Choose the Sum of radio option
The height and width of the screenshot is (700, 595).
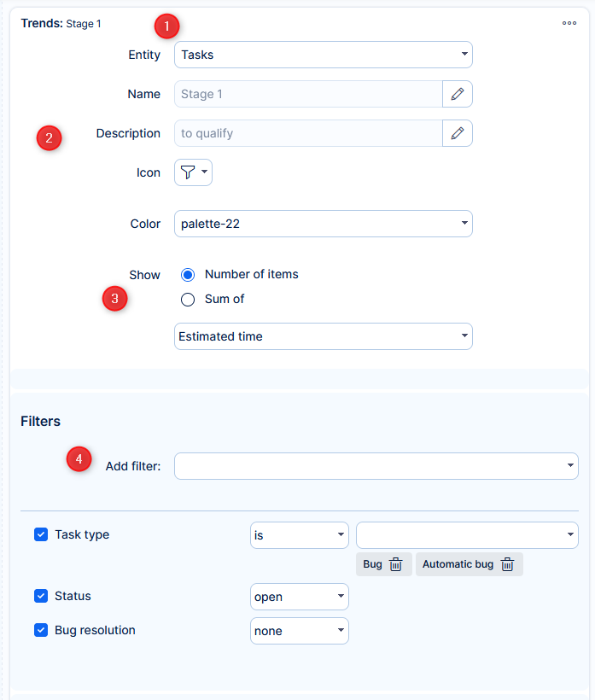click(189, 300)
